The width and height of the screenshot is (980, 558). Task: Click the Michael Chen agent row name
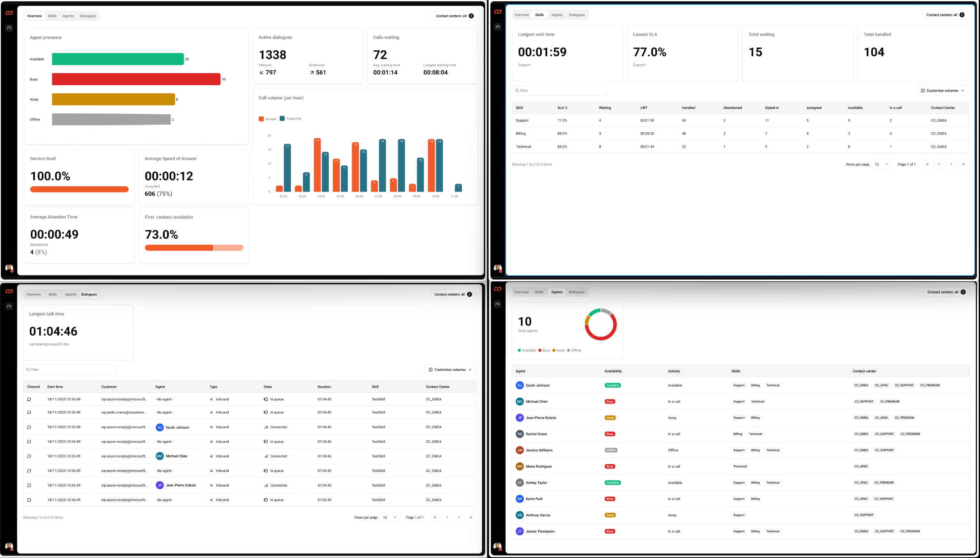(536, 401)
